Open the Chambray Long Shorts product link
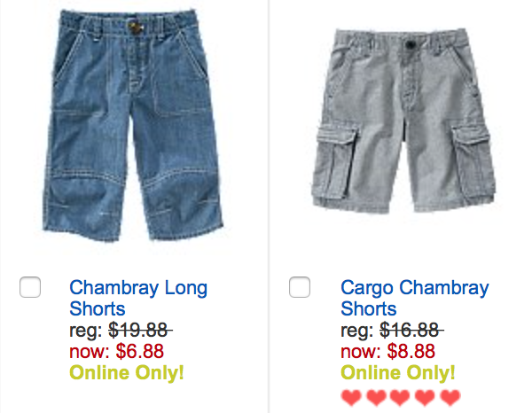Image resolution: width=532 pixels, height=413 pixels. [x=137, y=298]
